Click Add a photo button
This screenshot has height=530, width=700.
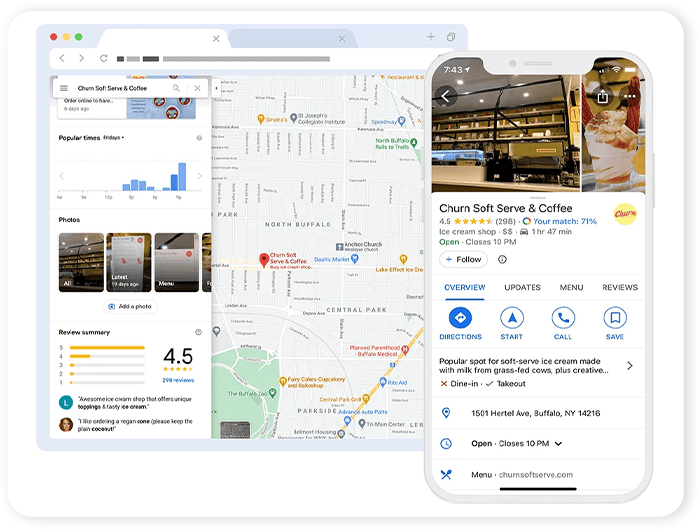(130, 306)
